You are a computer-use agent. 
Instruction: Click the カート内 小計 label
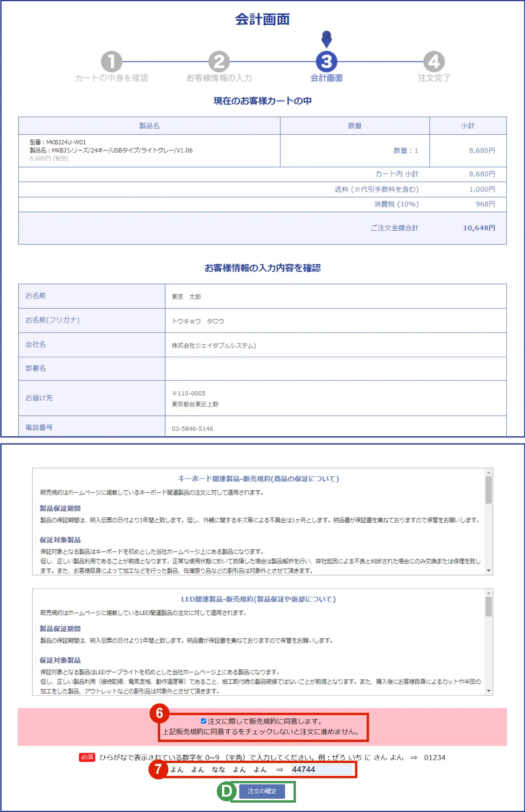click(397, 174)
